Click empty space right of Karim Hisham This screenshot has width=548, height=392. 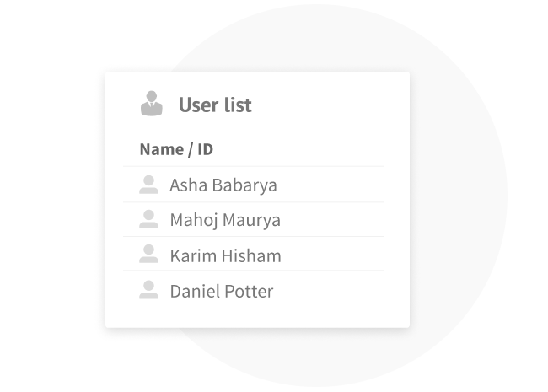(337, 255)
